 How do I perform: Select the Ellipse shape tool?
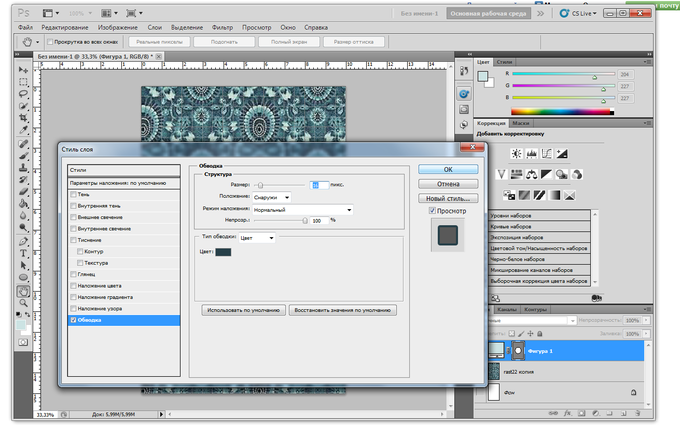tap(23, 278)
